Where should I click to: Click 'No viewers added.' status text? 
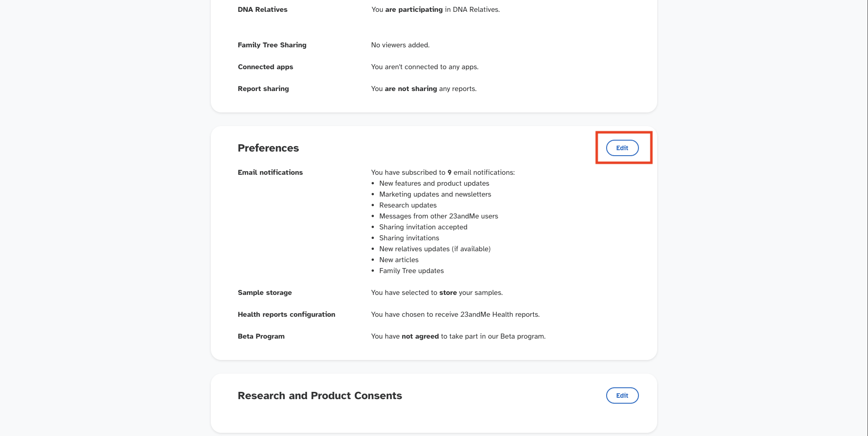coord(400,45)
